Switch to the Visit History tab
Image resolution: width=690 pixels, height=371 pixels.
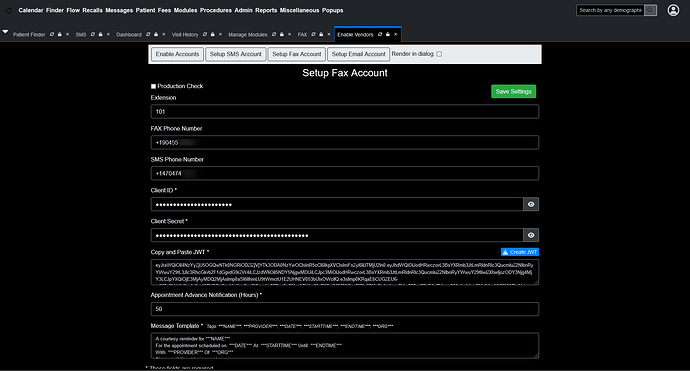click(185, 34)
